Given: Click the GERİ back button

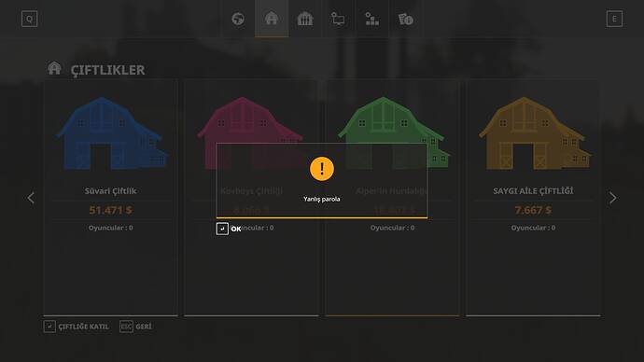Looking at the screenshot, I should point(144,327).
